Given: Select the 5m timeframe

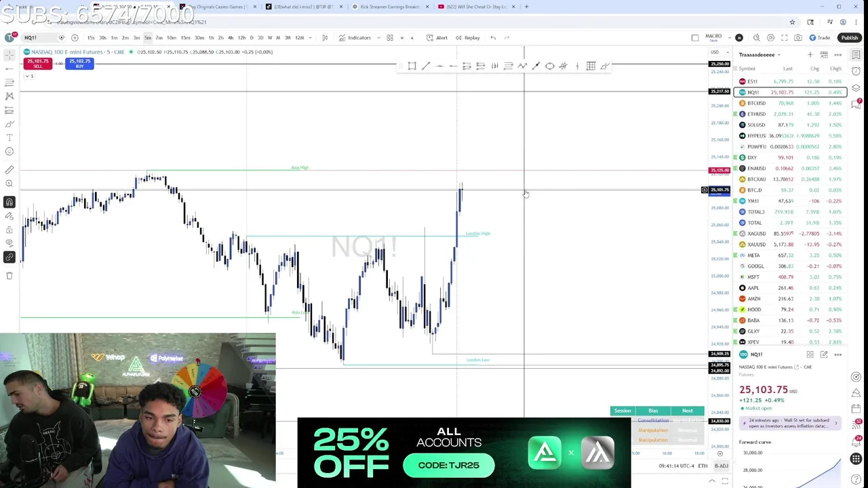Looking at the screenshot, I should click(148, 37).
